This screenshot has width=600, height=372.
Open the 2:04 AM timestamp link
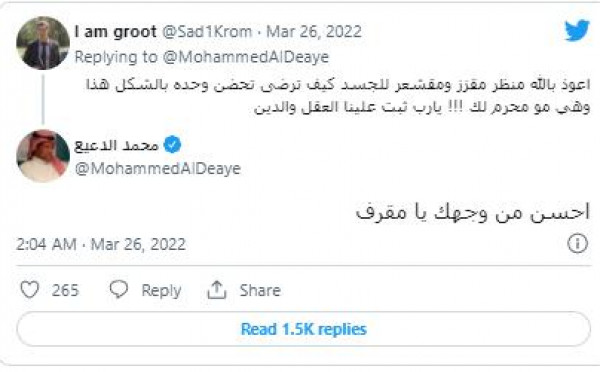pos(101,244)
